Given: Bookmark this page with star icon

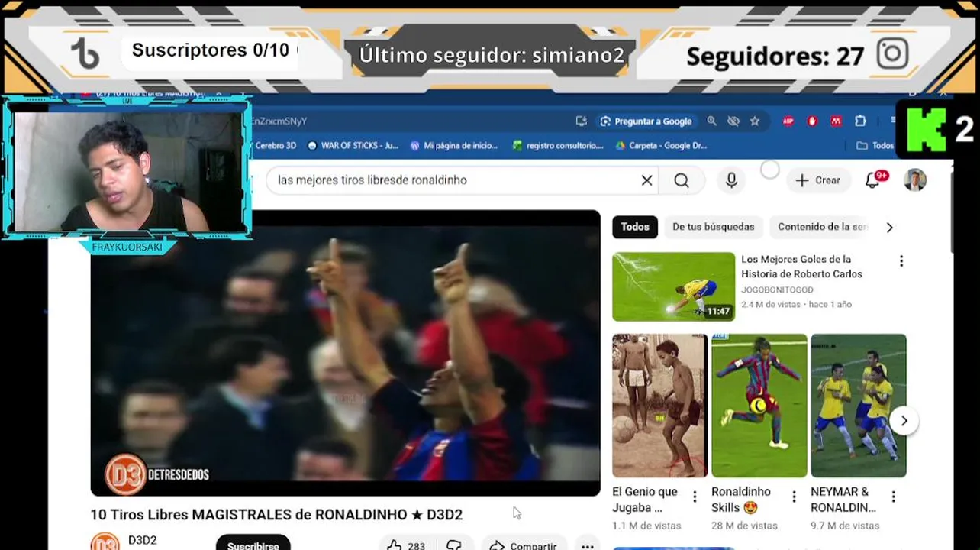Looking at the screenshot, I should tap(755, 121).
